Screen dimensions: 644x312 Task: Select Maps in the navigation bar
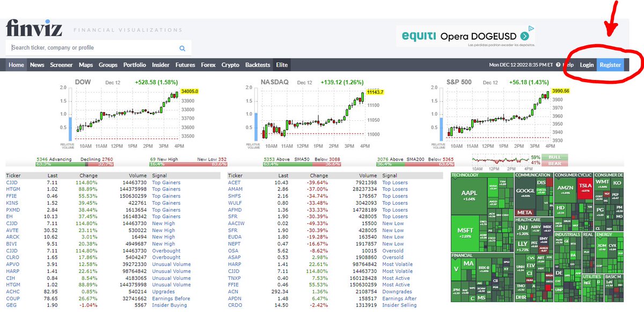(86, 65)
